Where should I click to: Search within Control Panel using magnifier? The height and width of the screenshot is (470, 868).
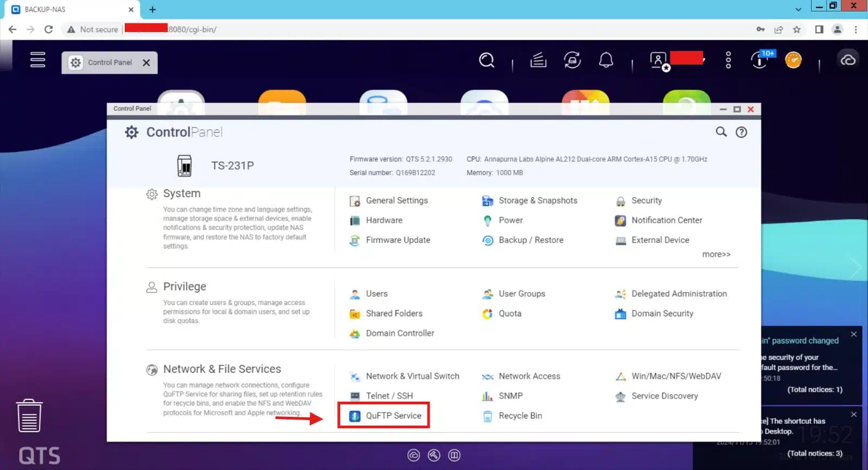pyautogui.click(x=721, y=132)
